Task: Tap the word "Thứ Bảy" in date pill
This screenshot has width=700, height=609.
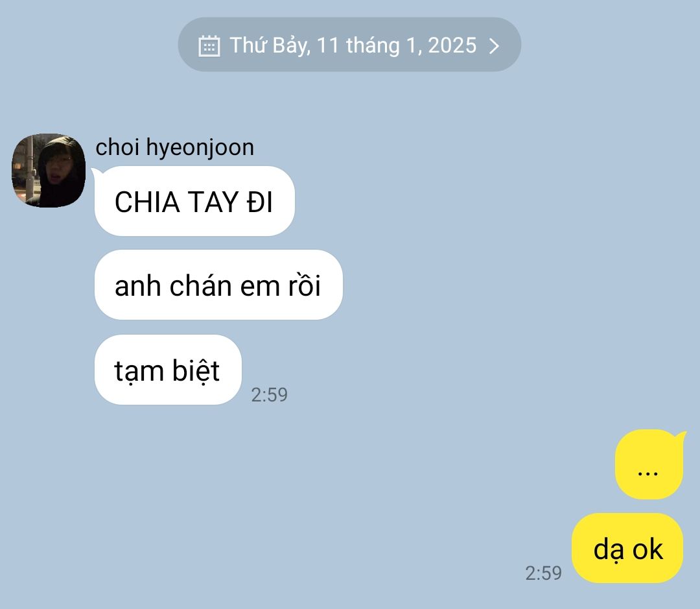Action: pos(269,45)
